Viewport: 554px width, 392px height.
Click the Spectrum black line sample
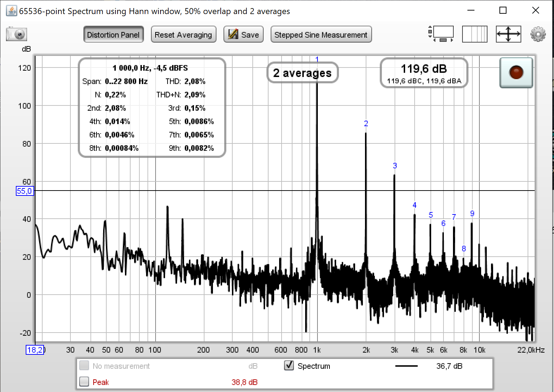[406, 366]
